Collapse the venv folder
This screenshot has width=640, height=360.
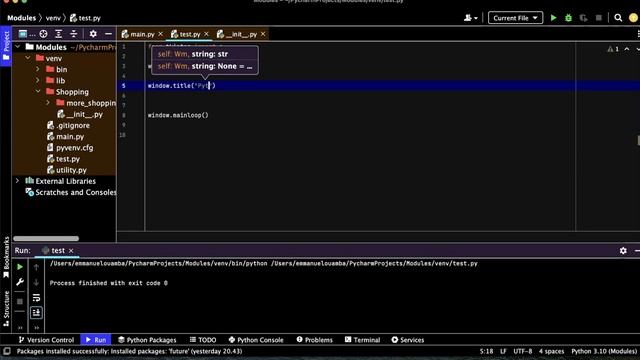[28, 58]
